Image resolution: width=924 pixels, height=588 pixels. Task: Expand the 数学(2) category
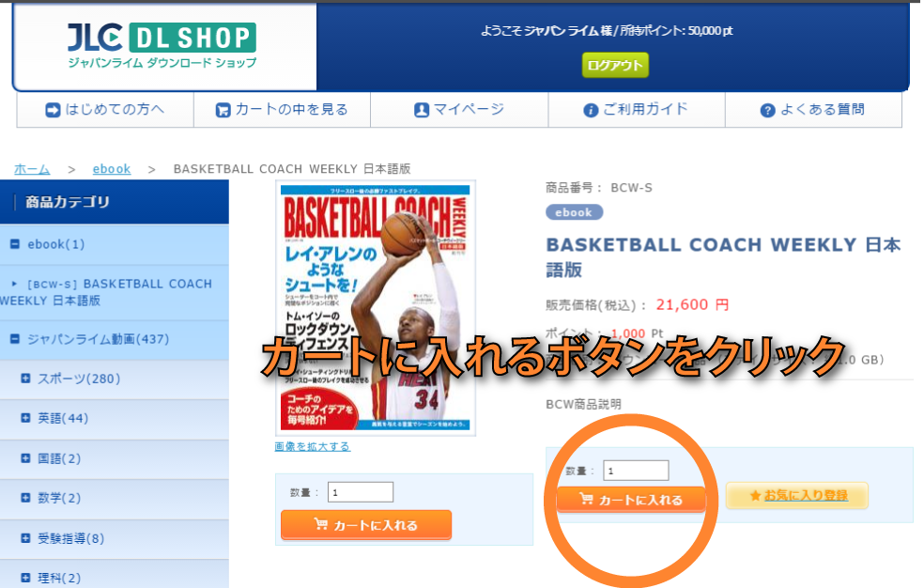25,498
